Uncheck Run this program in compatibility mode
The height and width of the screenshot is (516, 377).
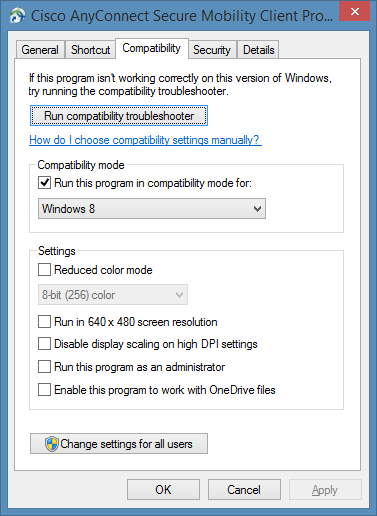(x=44, y=183)
